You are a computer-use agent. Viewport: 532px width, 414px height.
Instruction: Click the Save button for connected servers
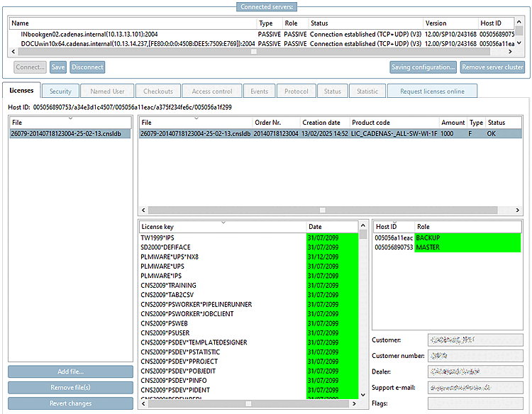(x=58, y=67)
